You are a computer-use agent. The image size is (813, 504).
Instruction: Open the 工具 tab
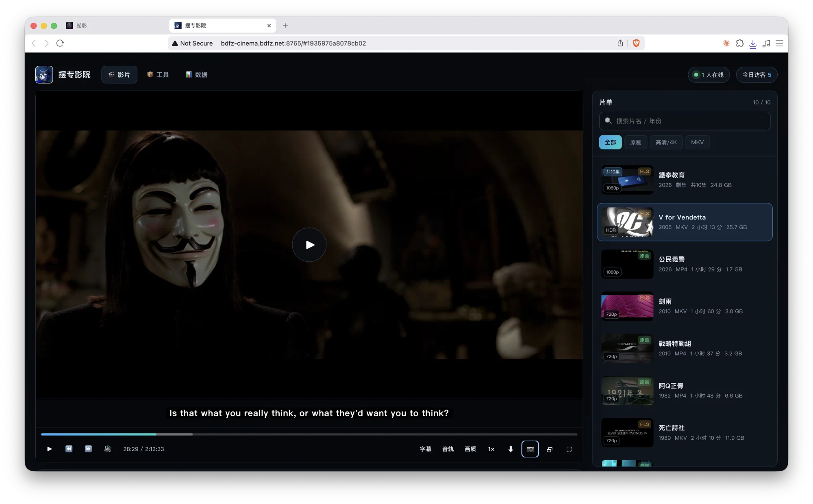pyautogui.click(x=158, y=75)
